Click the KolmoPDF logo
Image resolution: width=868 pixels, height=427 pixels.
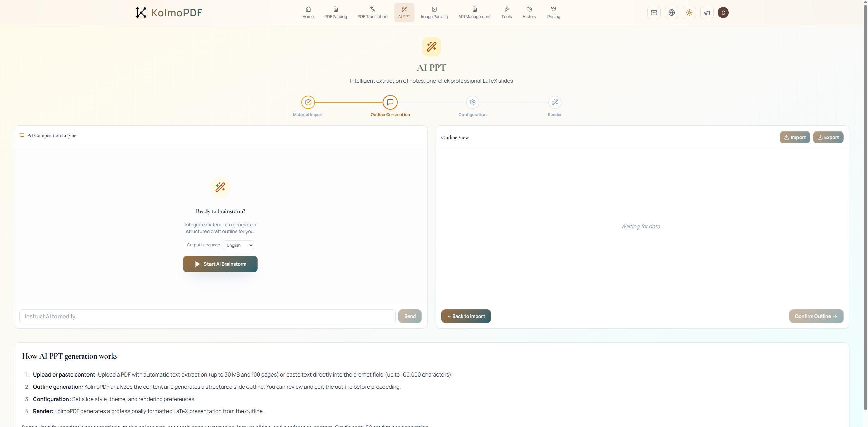click(169, 13)
